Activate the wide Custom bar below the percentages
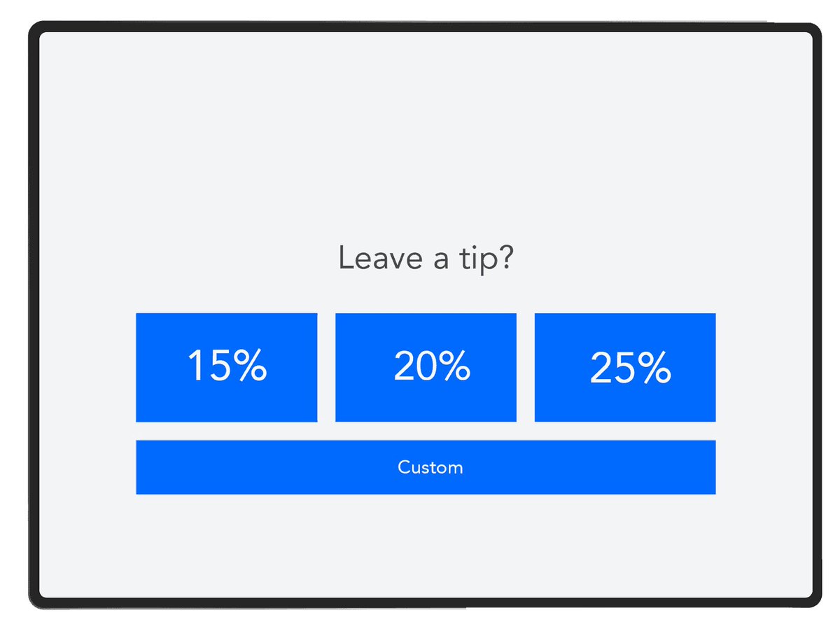The width and height of the screenshot is (840, 634). (x=426, y=467)
